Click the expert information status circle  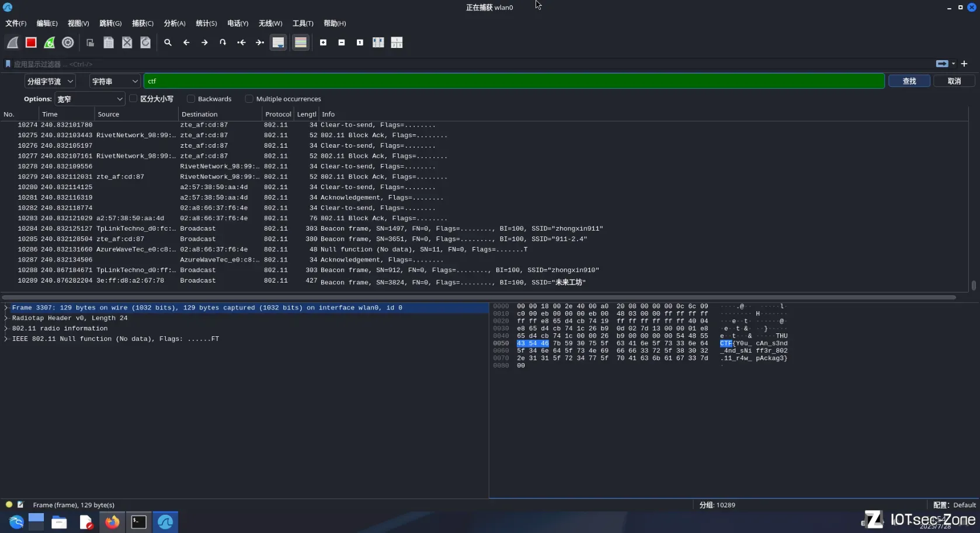click(x=9, y=504)
